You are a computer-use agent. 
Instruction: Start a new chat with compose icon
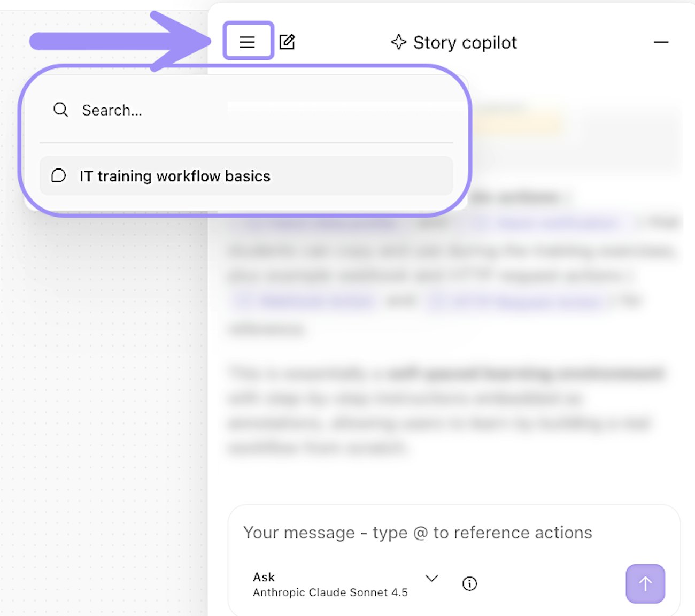pyautogui.click(x=287, y=42)
